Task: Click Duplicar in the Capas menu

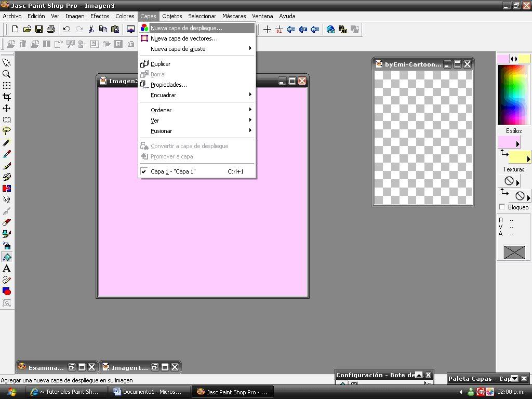Action: (161, 64)
